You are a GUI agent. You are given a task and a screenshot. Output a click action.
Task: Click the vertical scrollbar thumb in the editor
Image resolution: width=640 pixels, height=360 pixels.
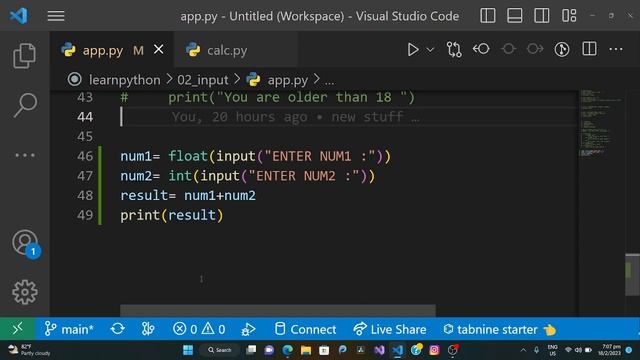[632, 274]
